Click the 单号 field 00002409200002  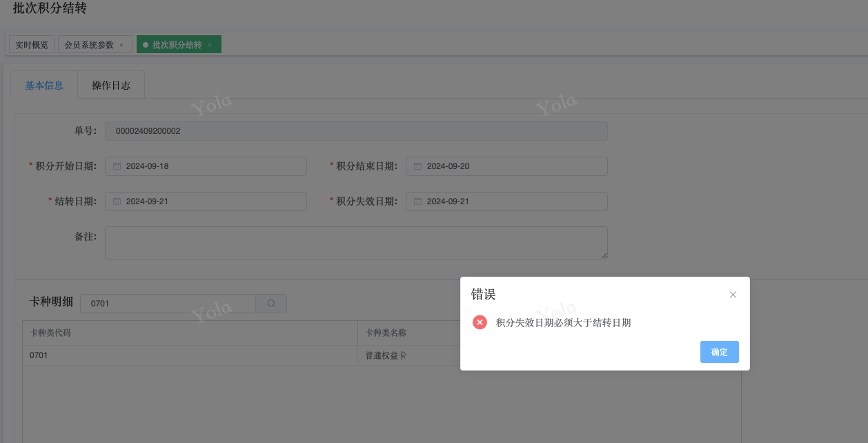tap(356, 131)
